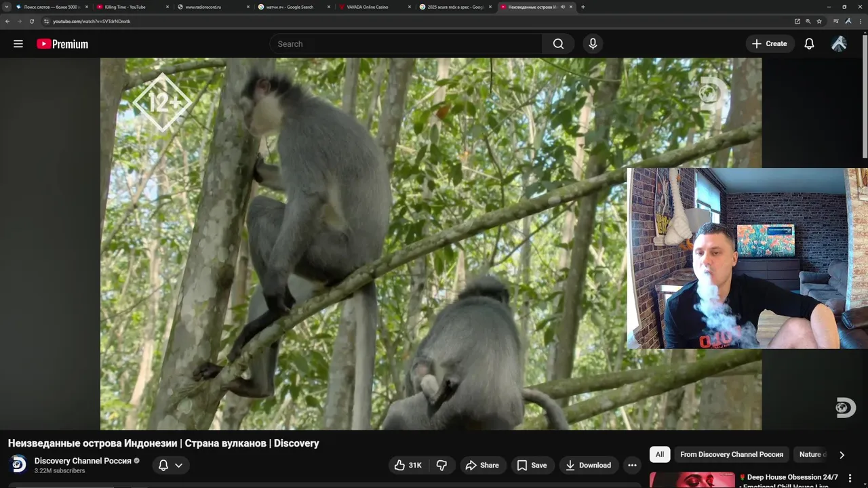Download the video
Screen dimensions: 868x488
click(x=589, y=465)
